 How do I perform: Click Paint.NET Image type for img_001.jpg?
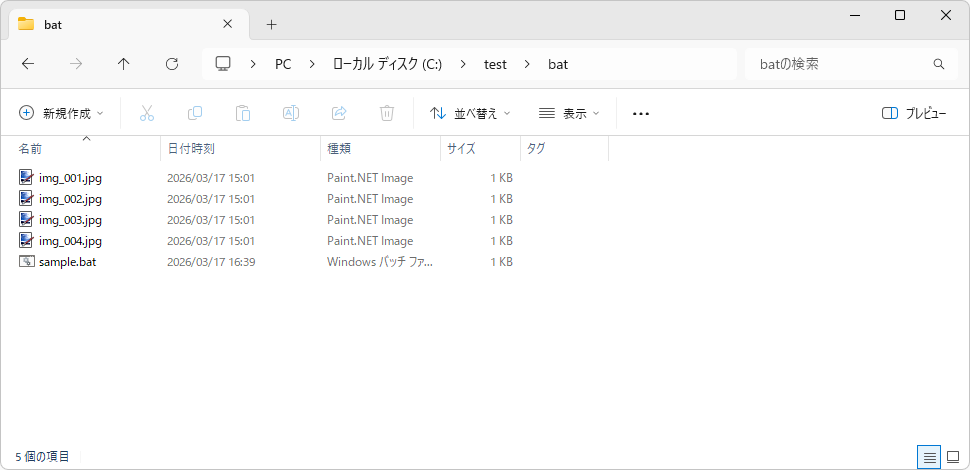370,178
